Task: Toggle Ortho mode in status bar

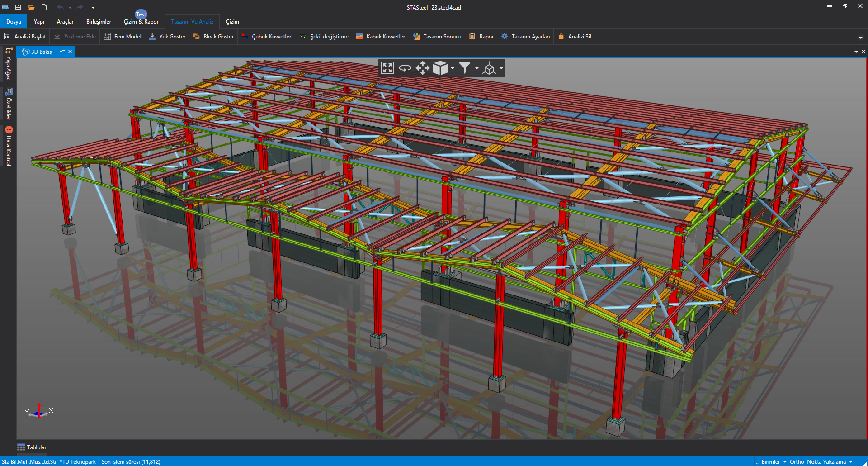Action: point(797,462)
